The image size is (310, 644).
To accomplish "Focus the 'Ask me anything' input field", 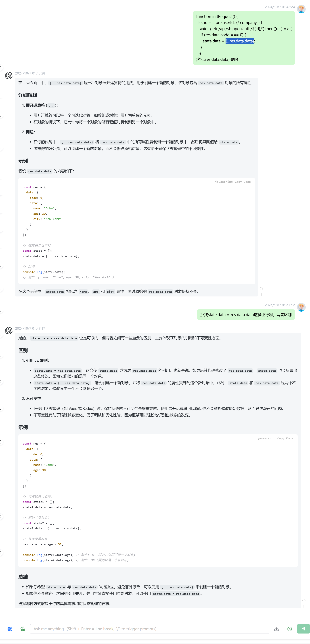I will (150, 629).
